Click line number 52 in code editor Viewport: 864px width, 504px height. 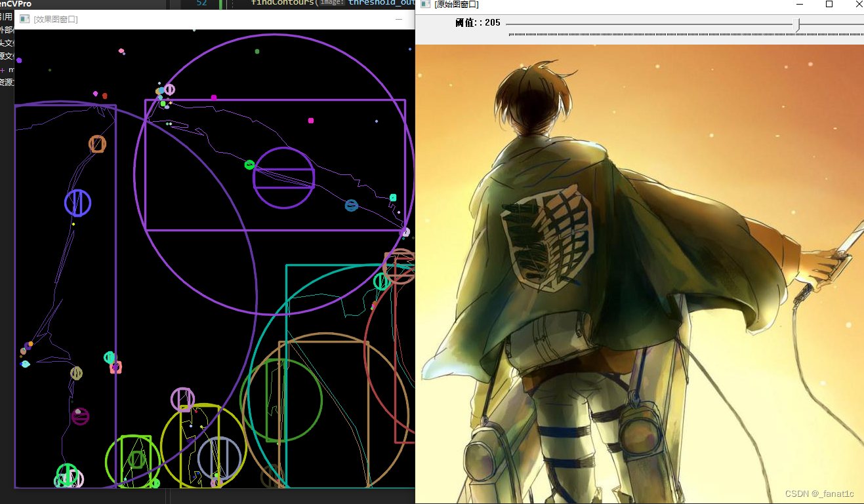(201, 3)
